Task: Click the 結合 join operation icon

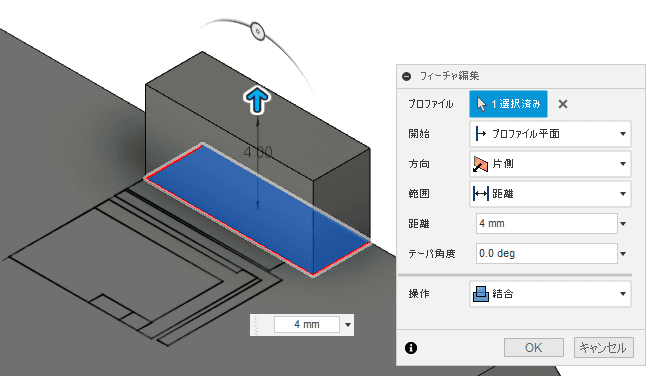Action: click(x=481, y=294)
